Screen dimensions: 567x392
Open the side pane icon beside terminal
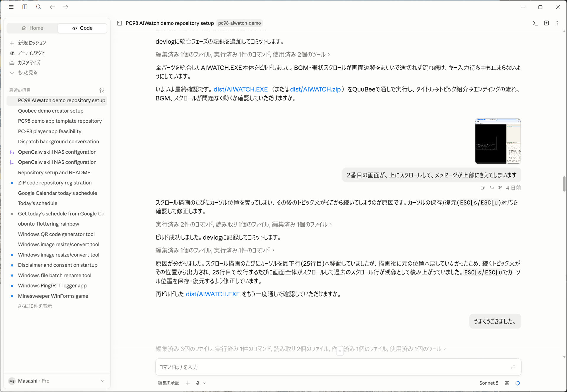pos(546,23)
